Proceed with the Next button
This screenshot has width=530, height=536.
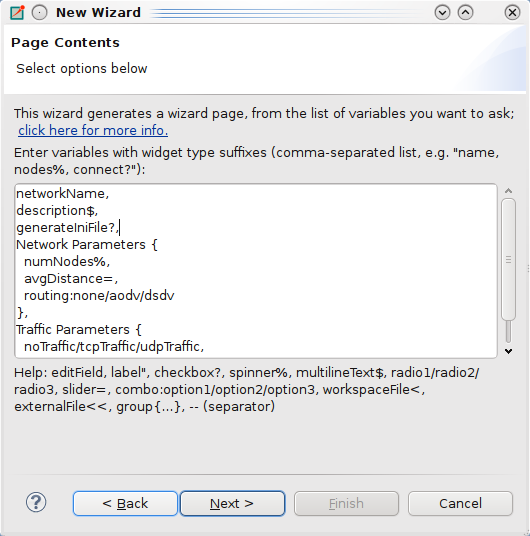[233, 504]
